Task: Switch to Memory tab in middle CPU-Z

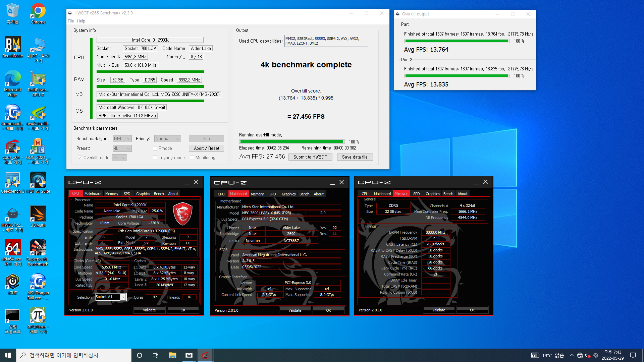Action: click(x=257, y=194)
